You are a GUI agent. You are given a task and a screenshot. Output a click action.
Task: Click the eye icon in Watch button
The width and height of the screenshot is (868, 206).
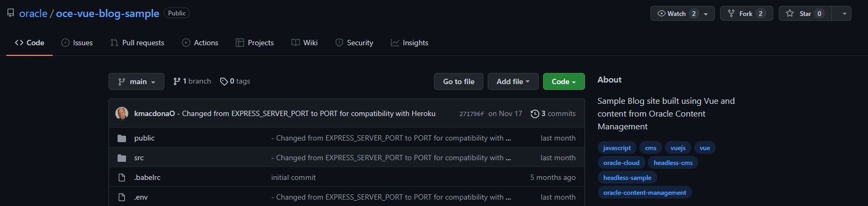[662, 13]
